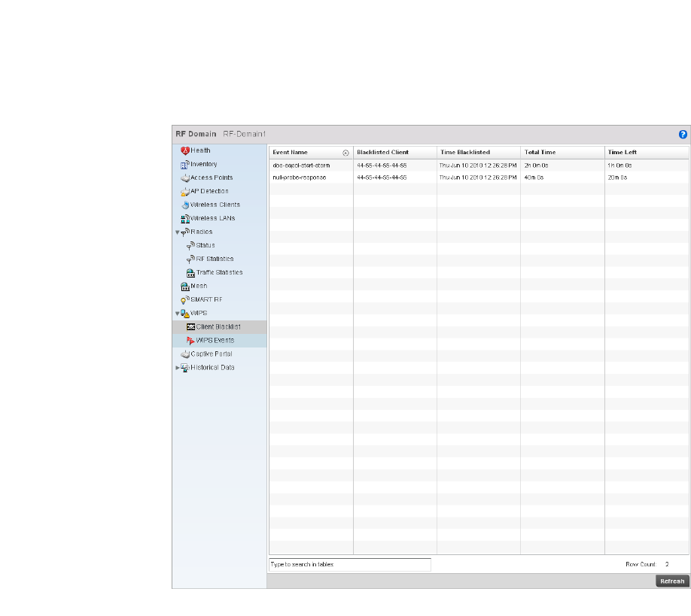Open the Inventory page

pos(203,164)
